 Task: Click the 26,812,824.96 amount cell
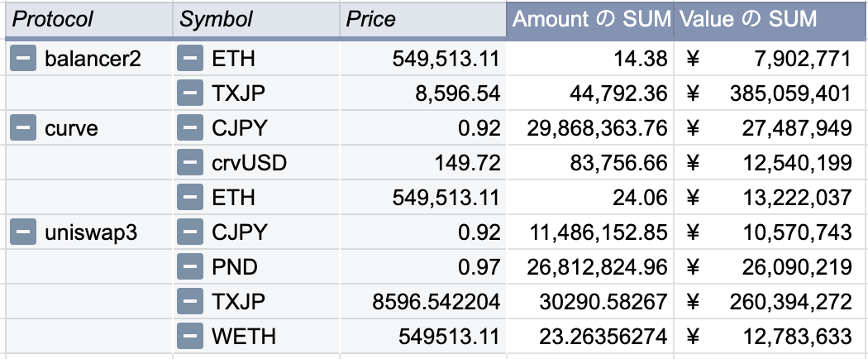pyautogui.click(x=597, y=268)
